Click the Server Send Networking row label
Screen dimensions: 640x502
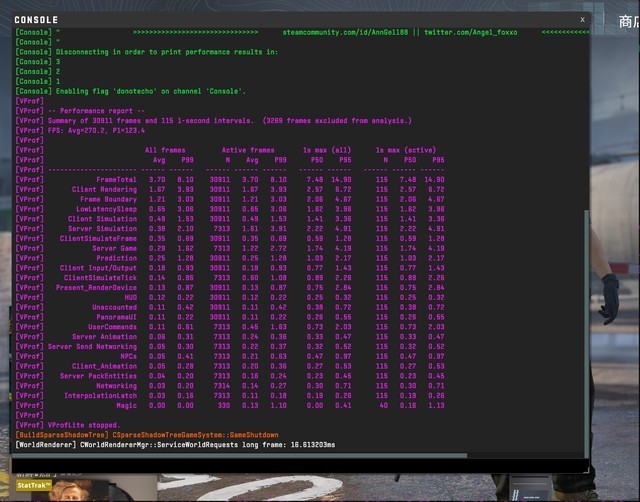[92, 346]
